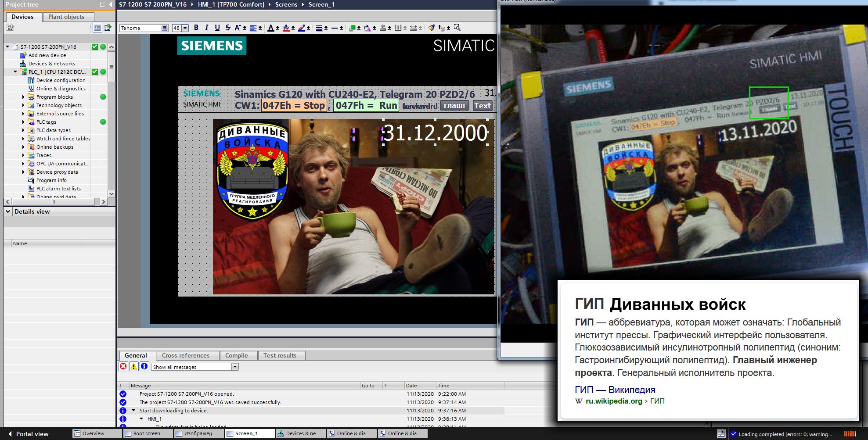Click the line width icon
Image resolution: width=868 pixels, height=440 pixels.
pos(319,28)
